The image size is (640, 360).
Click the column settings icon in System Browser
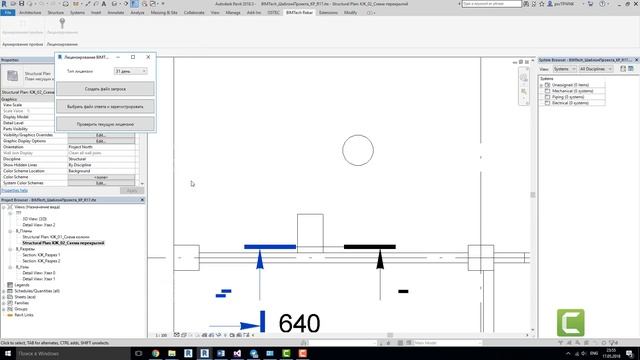pyautogui.click(x=631, y=69)
